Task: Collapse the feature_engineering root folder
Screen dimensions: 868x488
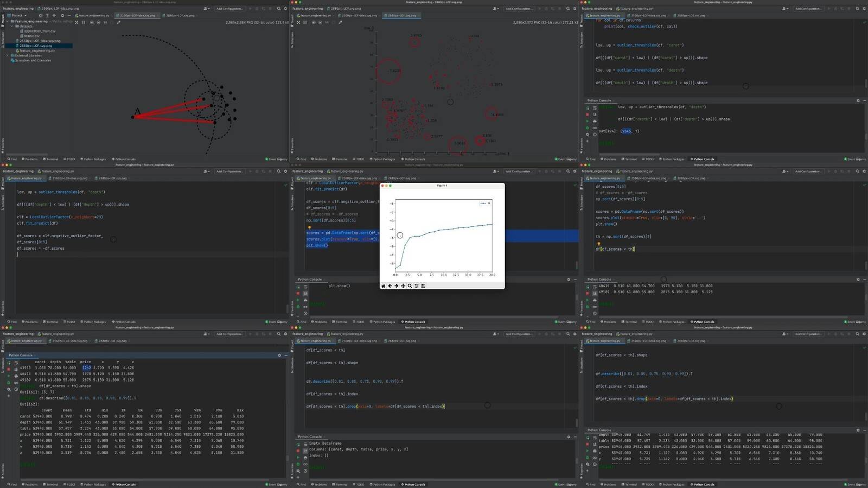Action: coord(7,21)
